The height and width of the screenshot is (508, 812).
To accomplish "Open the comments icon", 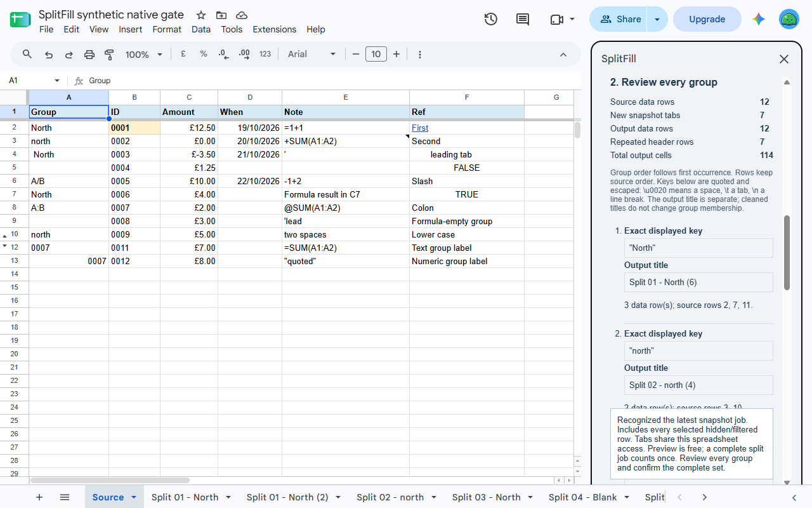I will tap(523, 19).
